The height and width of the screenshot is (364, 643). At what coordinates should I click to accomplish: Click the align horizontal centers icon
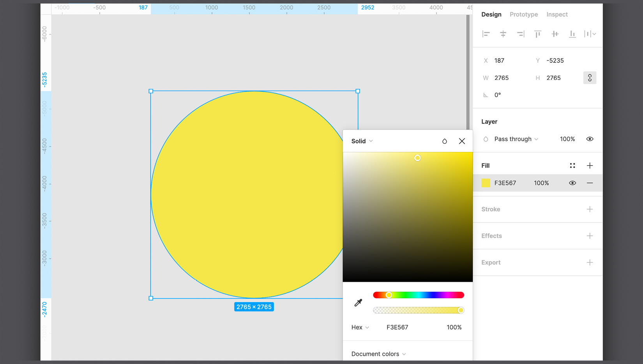coord(503,34)
